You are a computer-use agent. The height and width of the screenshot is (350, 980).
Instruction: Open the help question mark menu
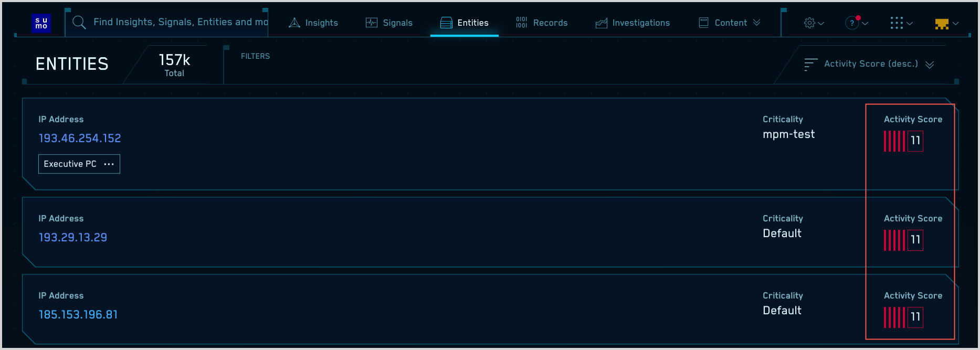(852, 23)
